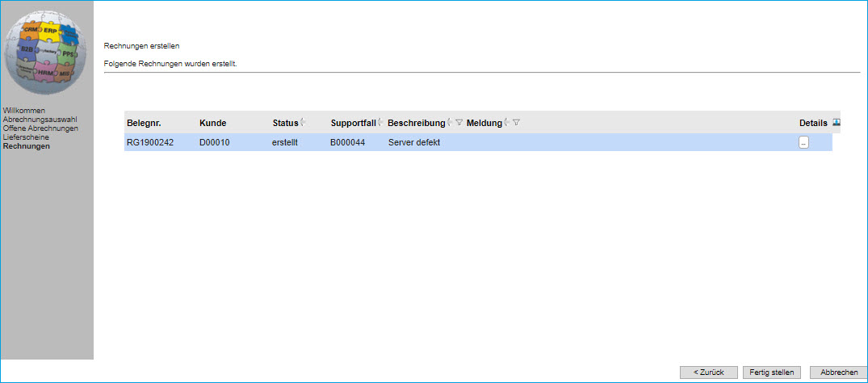Click the 'Rechnungen erstellen' heading
The height and width of the screenshot is (383, 868).
point(142,46)
